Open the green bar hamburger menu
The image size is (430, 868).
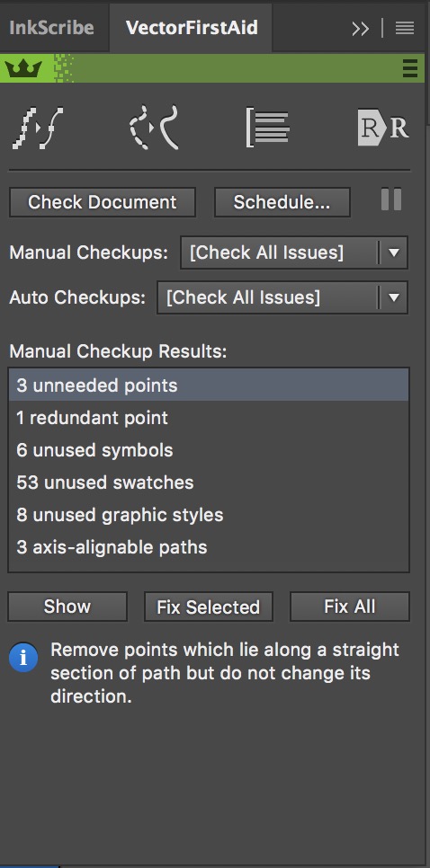410,68
